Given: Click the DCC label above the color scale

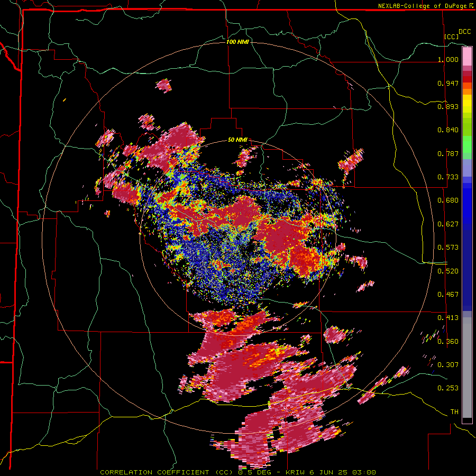Looking at the screenshot, I should (x=465, y=32).
